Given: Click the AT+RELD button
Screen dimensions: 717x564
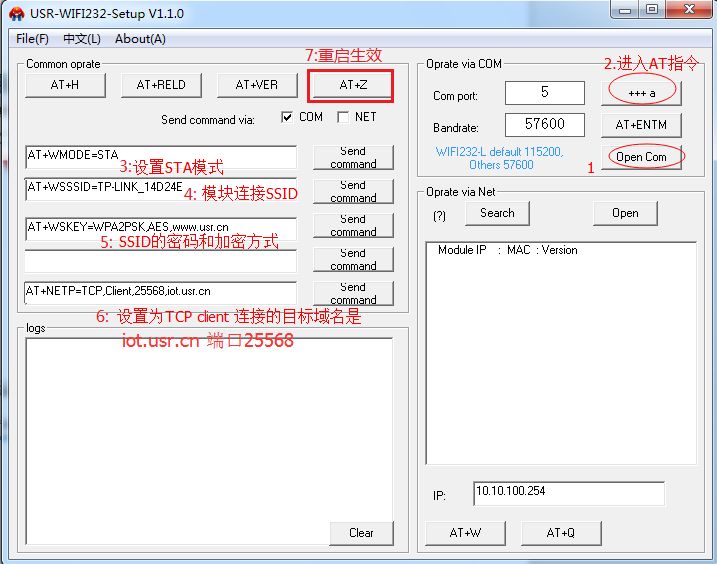Looking at the screenshot, I should (161, 85).
